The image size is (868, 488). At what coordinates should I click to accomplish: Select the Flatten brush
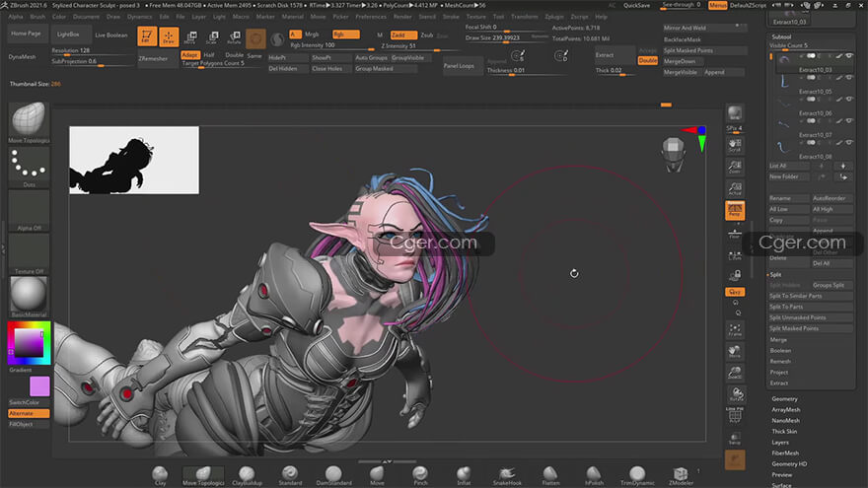pos(550,475)
